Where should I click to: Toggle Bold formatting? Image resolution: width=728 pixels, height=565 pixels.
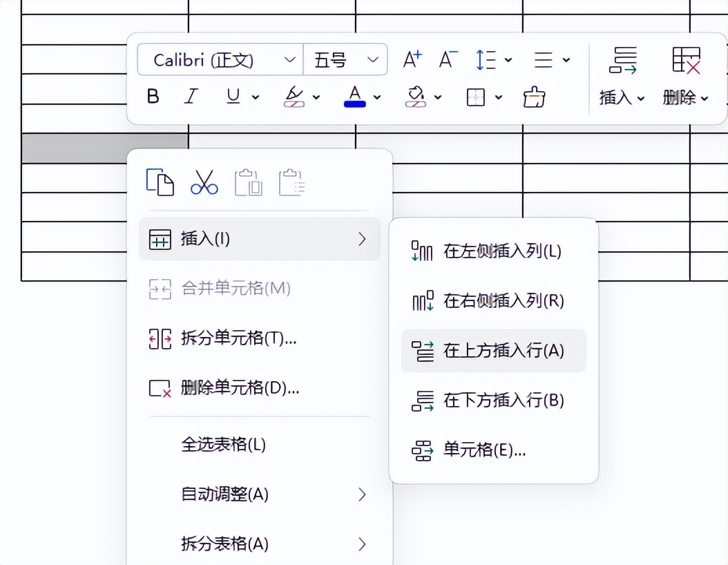point(153,97)
